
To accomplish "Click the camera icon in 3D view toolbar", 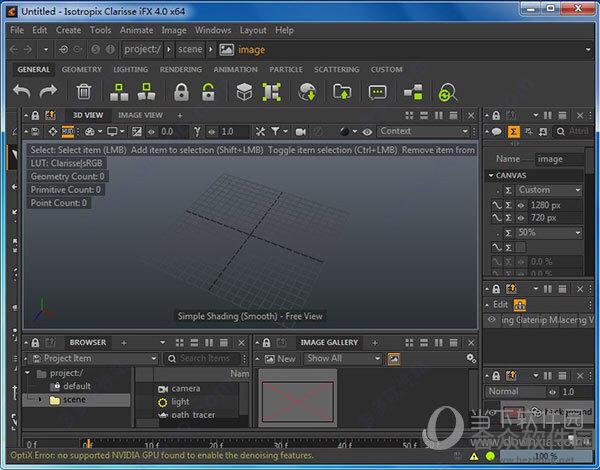I will tap(301, 132).
